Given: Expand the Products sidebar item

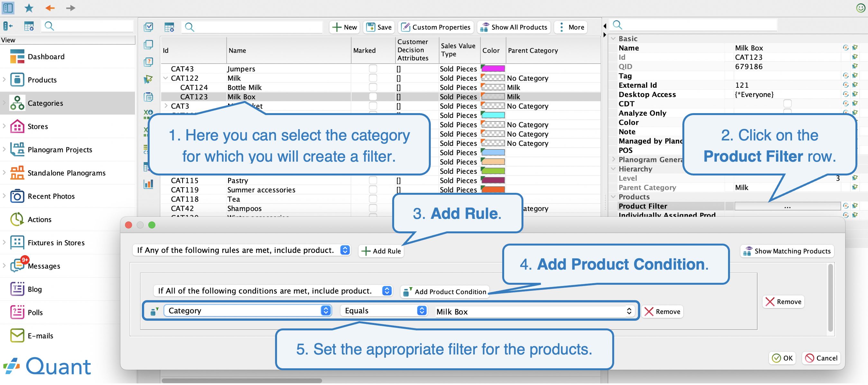Looking at the screenshot, I should point(4,80).
